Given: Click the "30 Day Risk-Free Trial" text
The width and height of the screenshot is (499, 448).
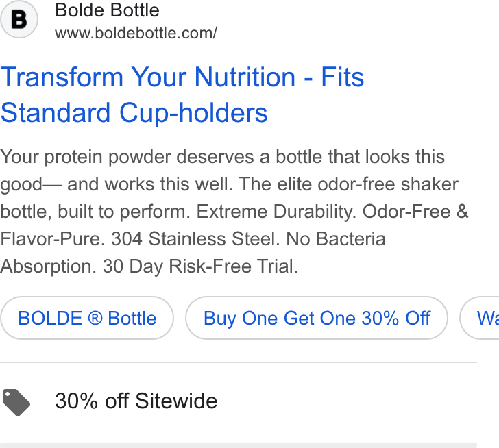Looking at the screenshot, I should (x=199, y=266).
